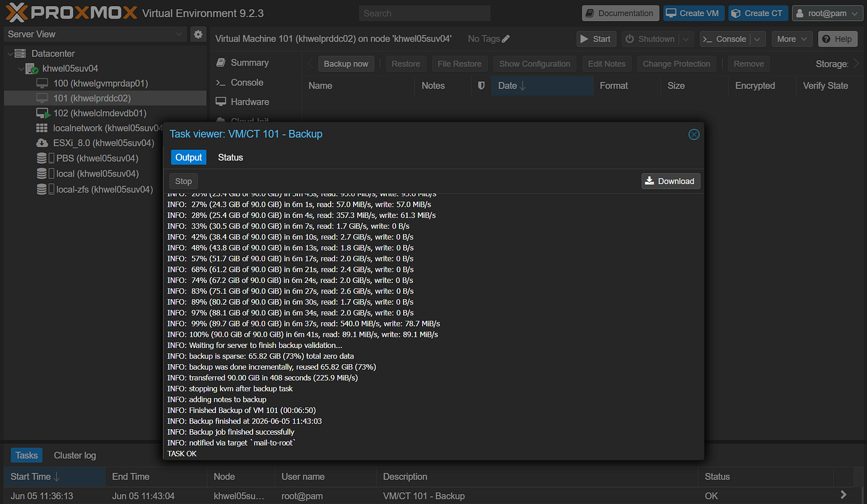Click the Show Configuration button
The width and height of the screenshot is (867, 504).
[534, 64]
